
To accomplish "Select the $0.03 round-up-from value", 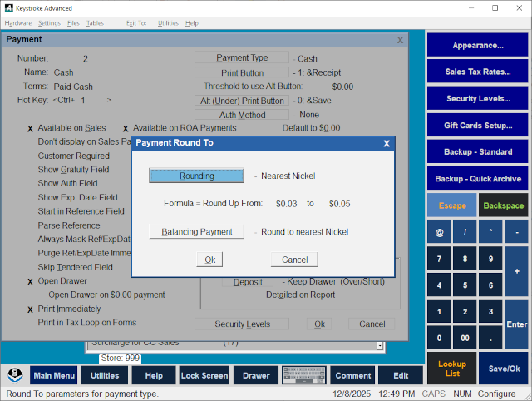I will [x=286, y=204].
